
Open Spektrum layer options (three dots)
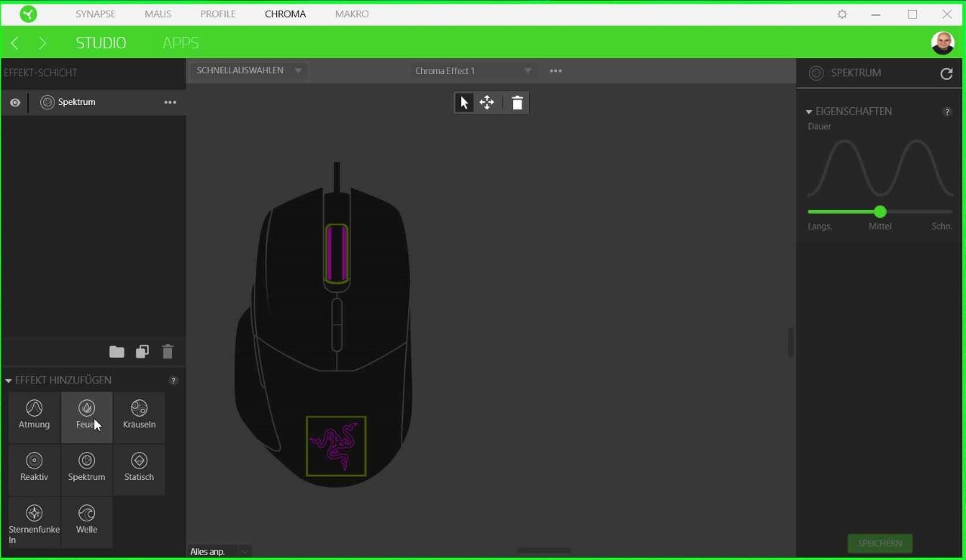coord(170,102)
